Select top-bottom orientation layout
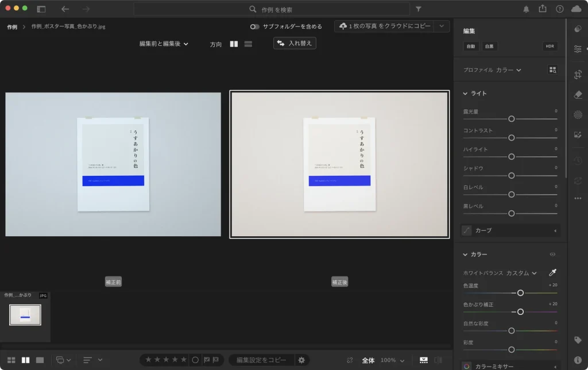The height and width of the screenshot is (370, 588). click(x=248, y=44)
